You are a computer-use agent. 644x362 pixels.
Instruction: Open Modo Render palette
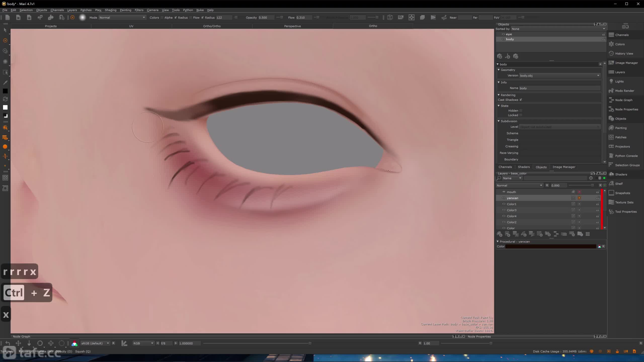click(624, 91)
